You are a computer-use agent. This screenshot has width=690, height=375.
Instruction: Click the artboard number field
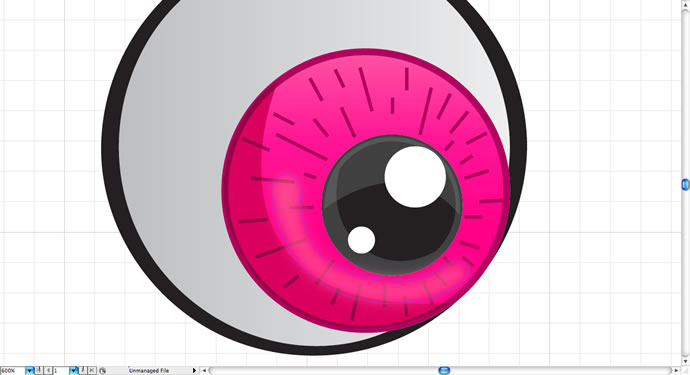61,371
